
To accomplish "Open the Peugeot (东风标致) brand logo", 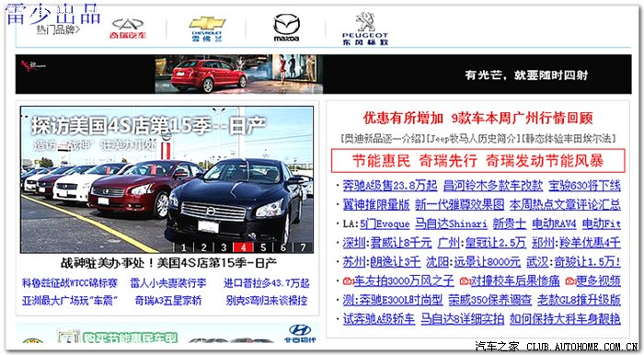I will [365, 29].
